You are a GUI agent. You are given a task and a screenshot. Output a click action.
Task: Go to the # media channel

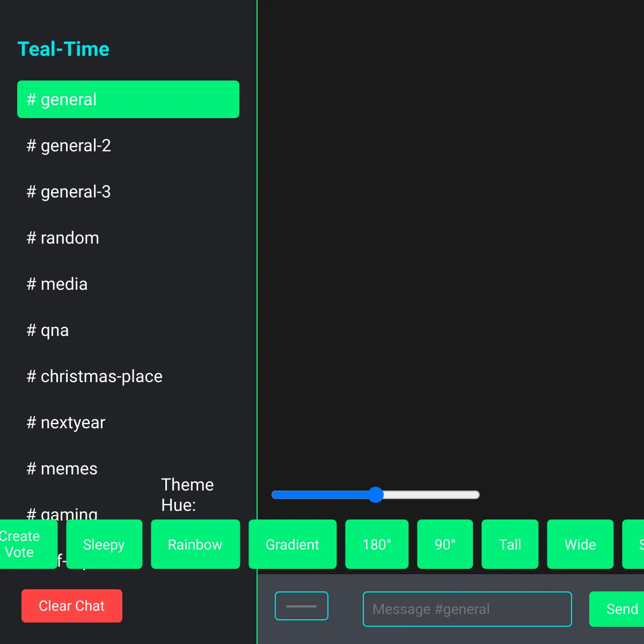coord(128,284)
